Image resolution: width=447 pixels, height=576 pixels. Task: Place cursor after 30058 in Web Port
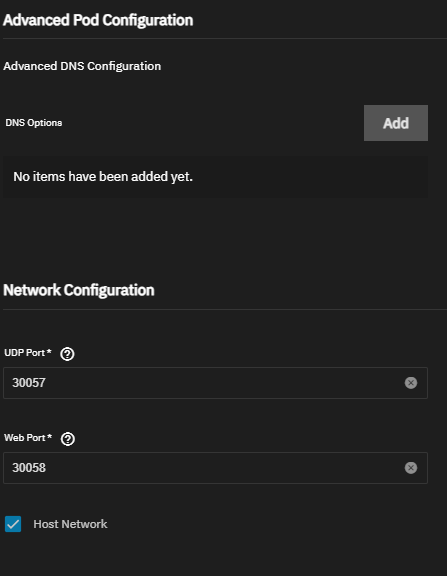click(x=47, y=468)
